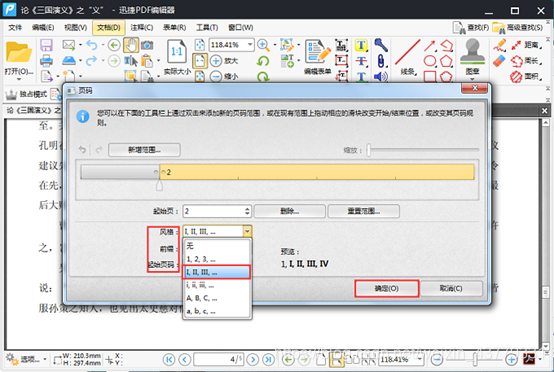Select the 1, 2, 3 numbering style
Image resolution: width=554 pixels, height=372 pixels.
(x=217, y=259)
